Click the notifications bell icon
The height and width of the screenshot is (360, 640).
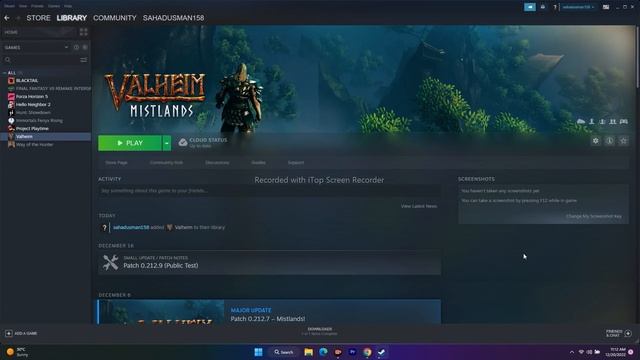click(x=543, y=7)
